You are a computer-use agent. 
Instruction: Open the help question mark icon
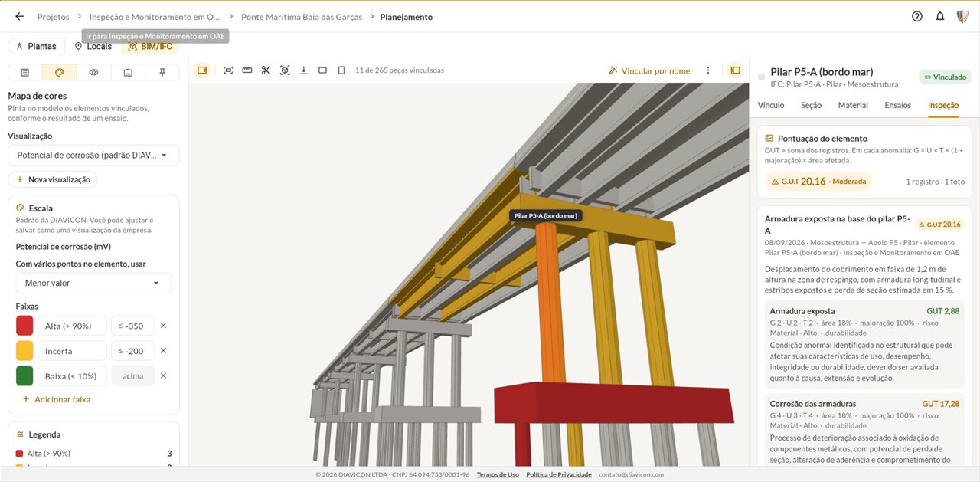(x=917, y=16)
